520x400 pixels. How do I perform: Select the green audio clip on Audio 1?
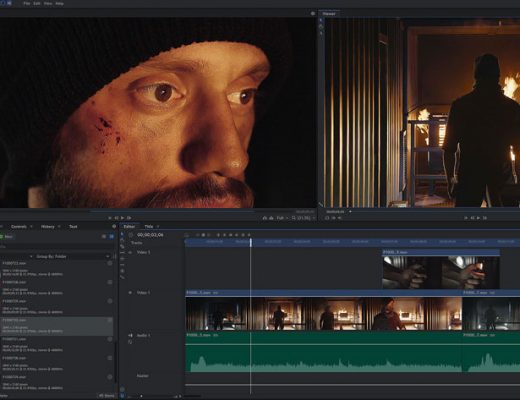click(324, 352)
